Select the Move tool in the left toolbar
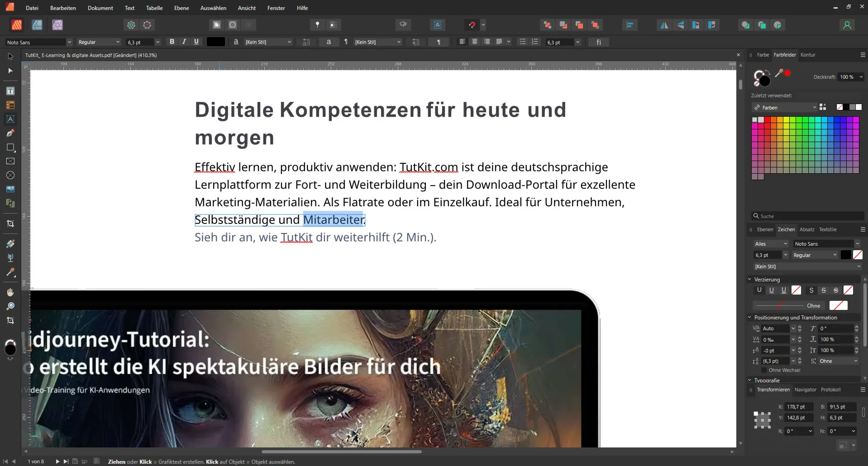This screenshot has height=466, width=868. click(x=10, y=57)
